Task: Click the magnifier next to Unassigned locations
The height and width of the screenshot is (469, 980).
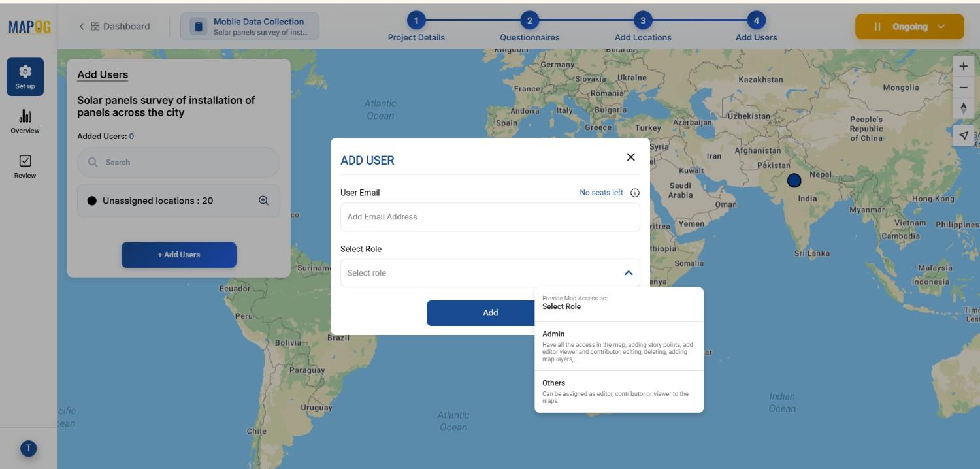Action: (264, 201)
